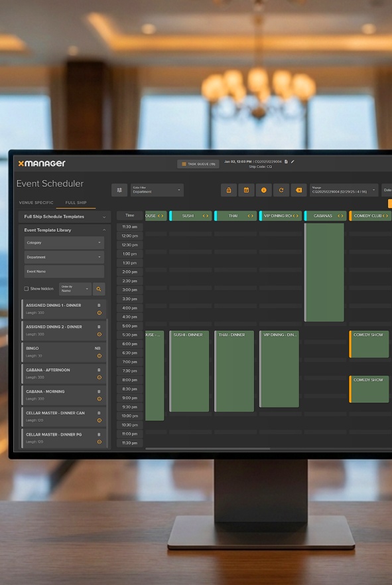Viewport: 392px width, 585px height.
Task: Select the VIP Dining dinner event block
Action: (x=279, y=369)
